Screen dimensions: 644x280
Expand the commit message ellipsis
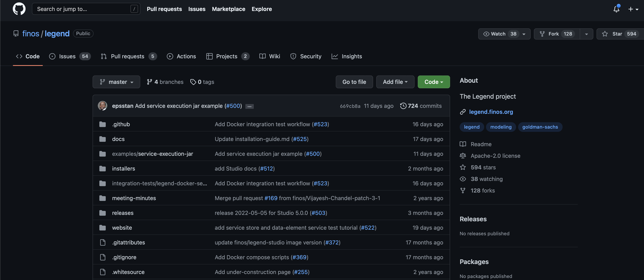[x=249, y=106]
